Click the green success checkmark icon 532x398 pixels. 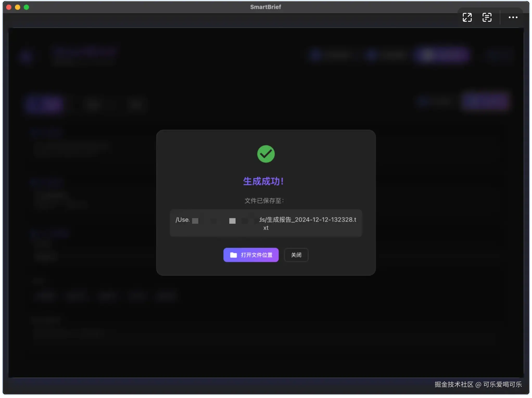(266, 154)
